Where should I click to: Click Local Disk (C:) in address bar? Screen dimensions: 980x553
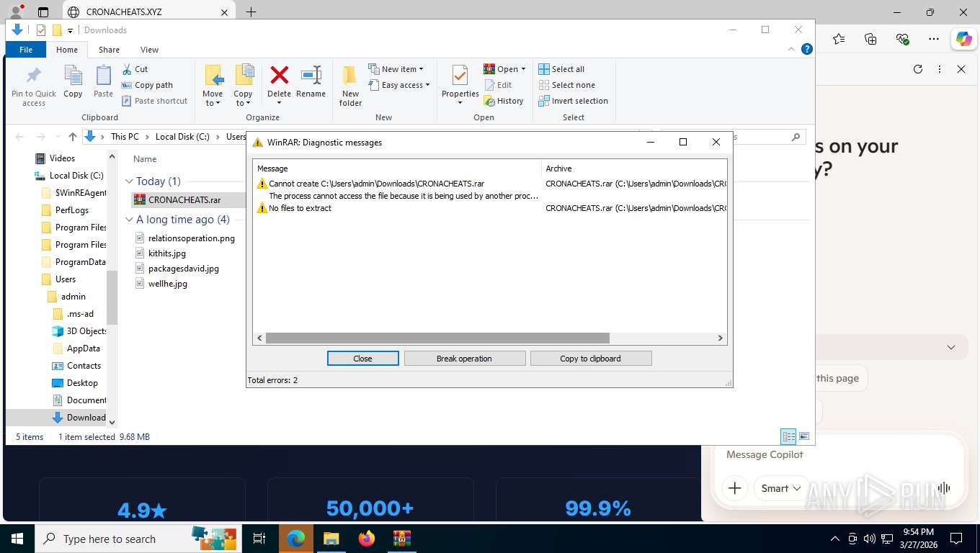click(182, 137)
